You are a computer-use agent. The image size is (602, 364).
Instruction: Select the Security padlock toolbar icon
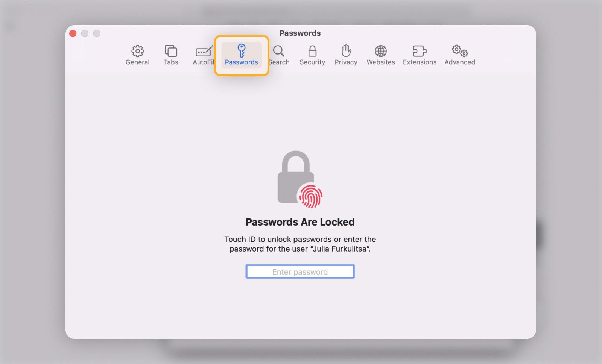pos(312,51)
